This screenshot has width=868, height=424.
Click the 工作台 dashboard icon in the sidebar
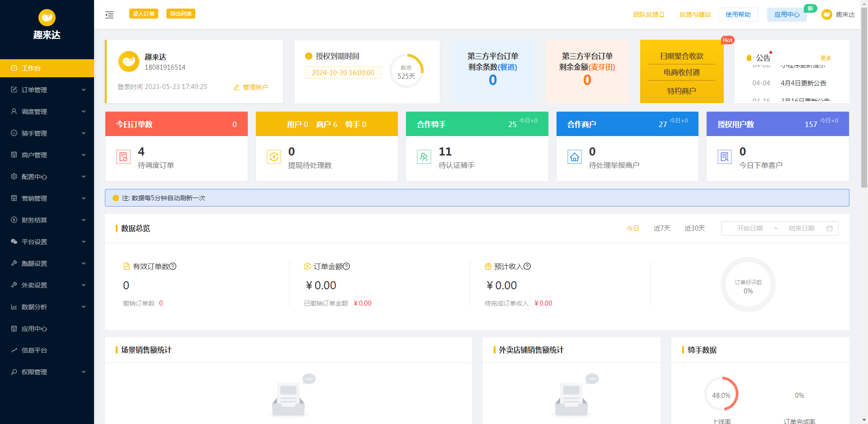click(14, 68)
